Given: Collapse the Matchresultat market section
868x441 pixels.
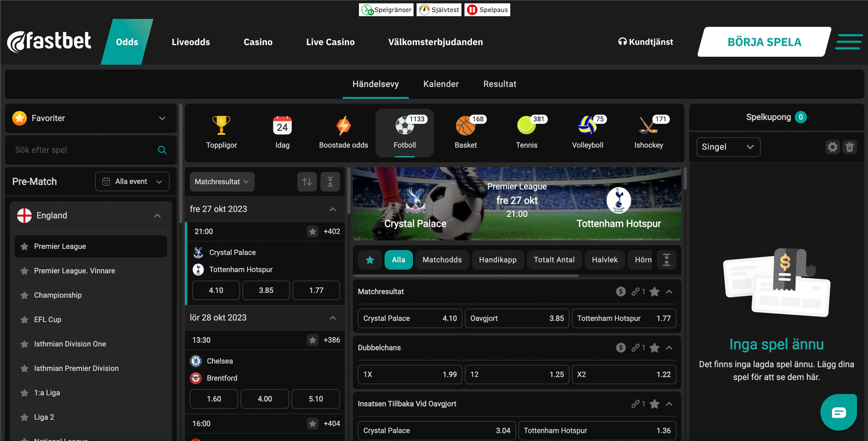Looking at the screenshot, I should tap(669, 291).
